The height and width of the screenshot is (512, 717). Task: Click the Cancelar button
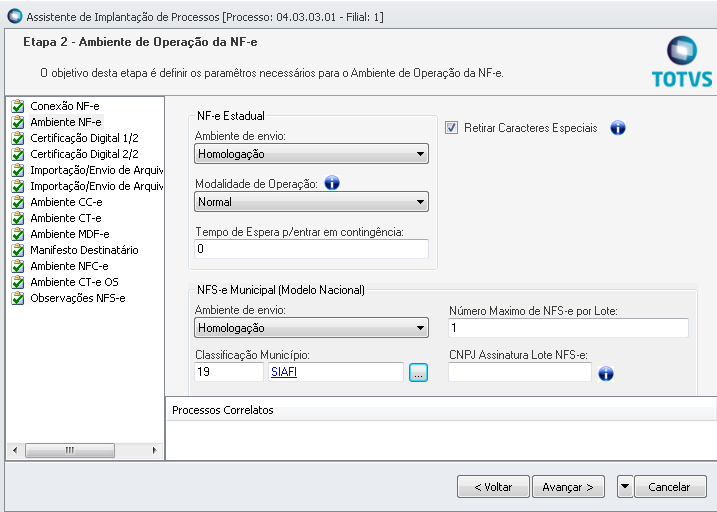[x=669, y=487]
